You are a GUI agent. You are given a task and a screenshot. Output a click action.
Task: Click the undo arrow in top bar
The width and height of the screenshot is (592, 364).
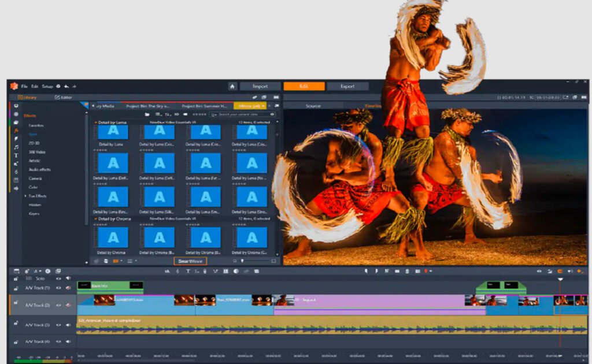pyautogui.click(x=66, y=86)
